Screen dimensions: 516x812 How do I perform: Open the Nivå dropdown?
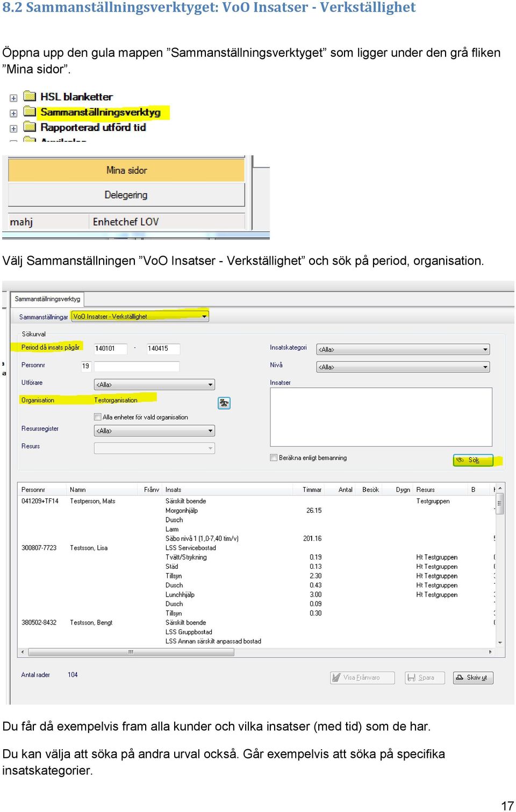(x=403, y=367)
